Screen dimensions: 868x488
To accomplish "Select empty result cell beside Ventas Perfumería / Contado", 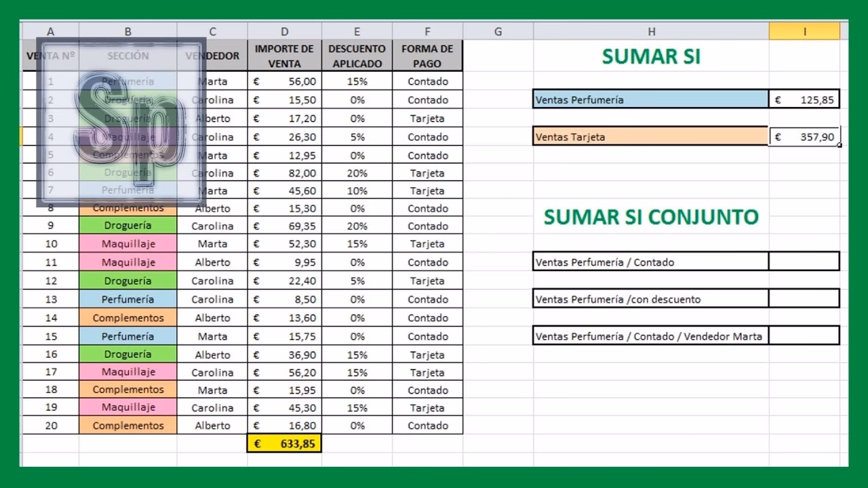I will pyautogui.click(x=804, y=262).
